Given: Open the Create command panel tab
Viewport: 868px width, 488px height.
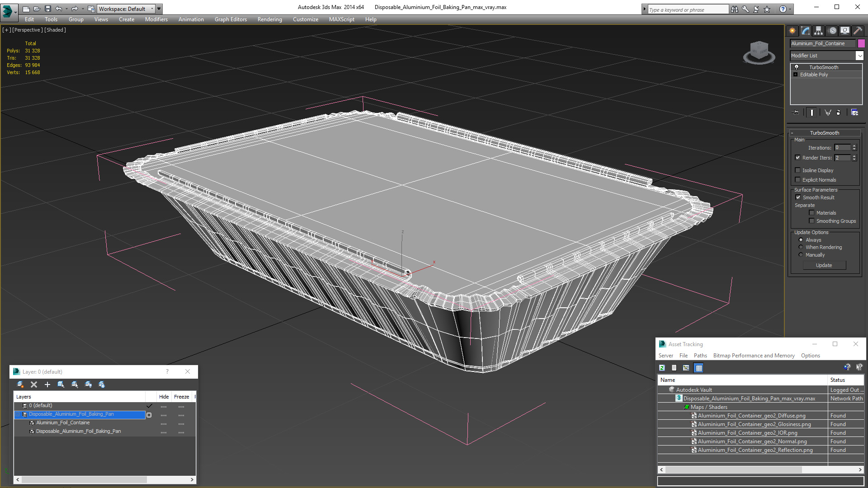Looking at the screenshot, I should (x=793, y=31).
